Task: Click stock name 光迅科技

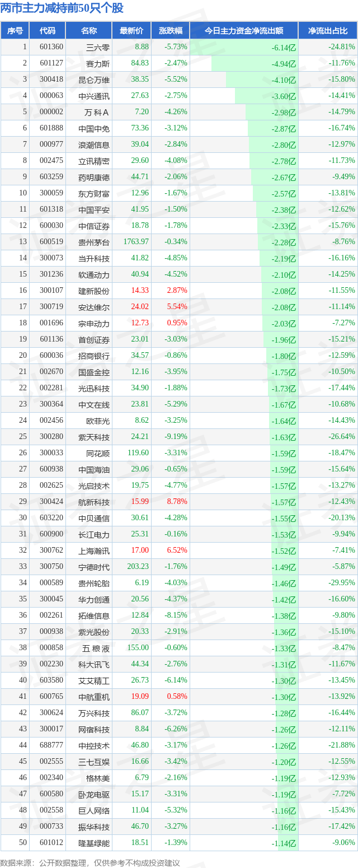Action: [94, 388]
